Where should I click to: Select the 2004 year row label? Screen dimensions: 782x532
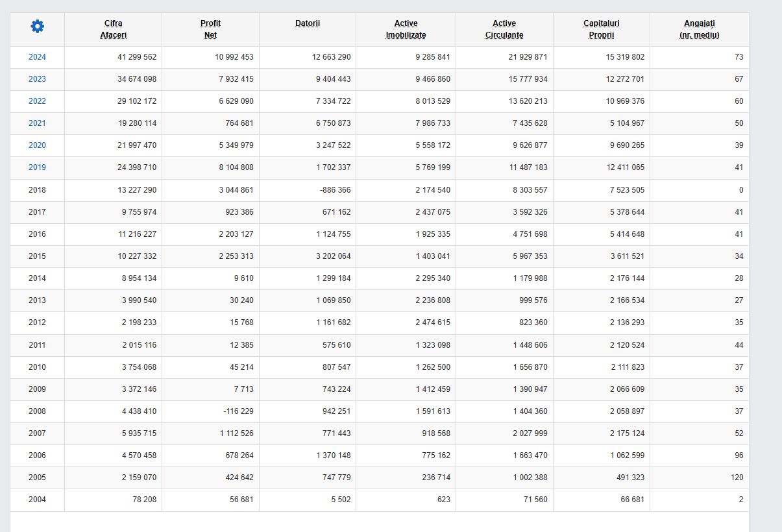click(x=37, y=500)
